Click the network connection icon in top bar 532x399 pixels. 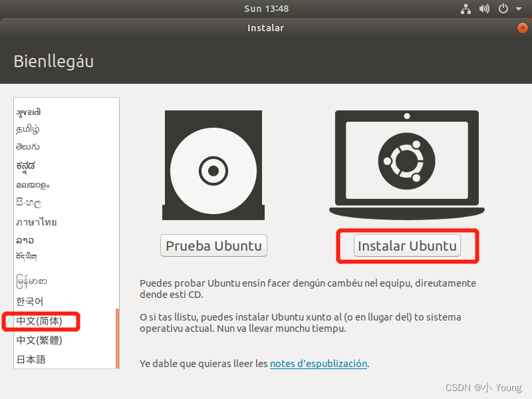(x=465, y=9)
